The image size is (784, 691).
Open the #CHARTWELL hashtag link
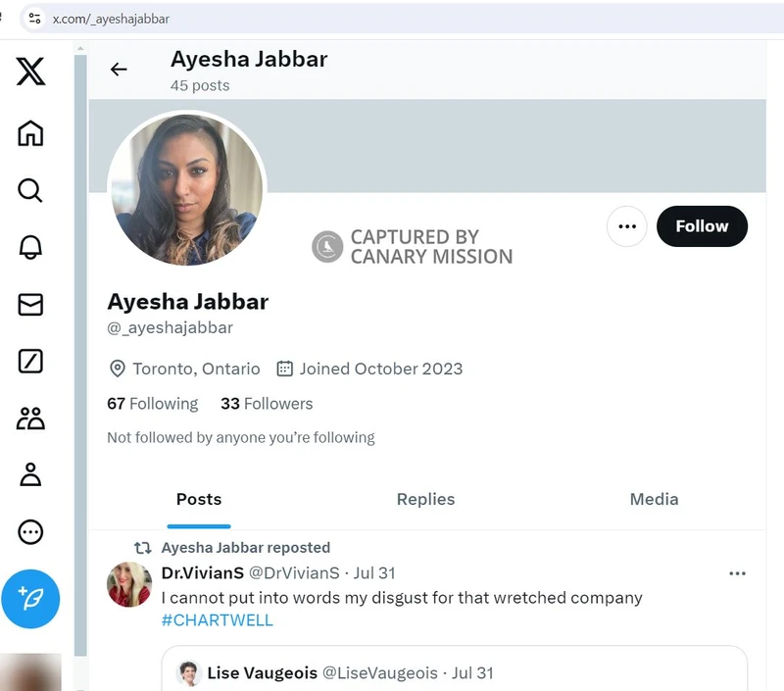pos(217,619)
